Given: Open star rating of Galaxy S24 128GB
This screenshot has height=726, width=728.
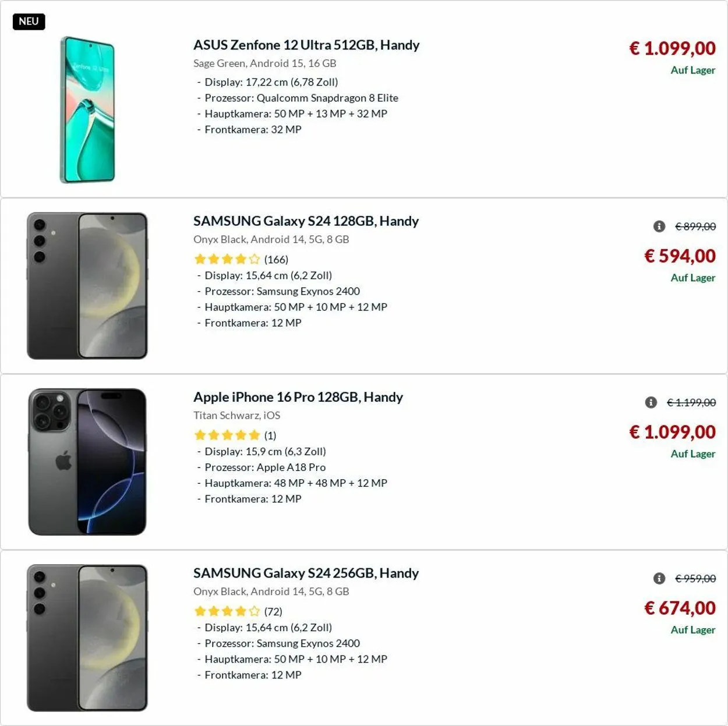Looking at the screenshot, I should coord(227,259).
